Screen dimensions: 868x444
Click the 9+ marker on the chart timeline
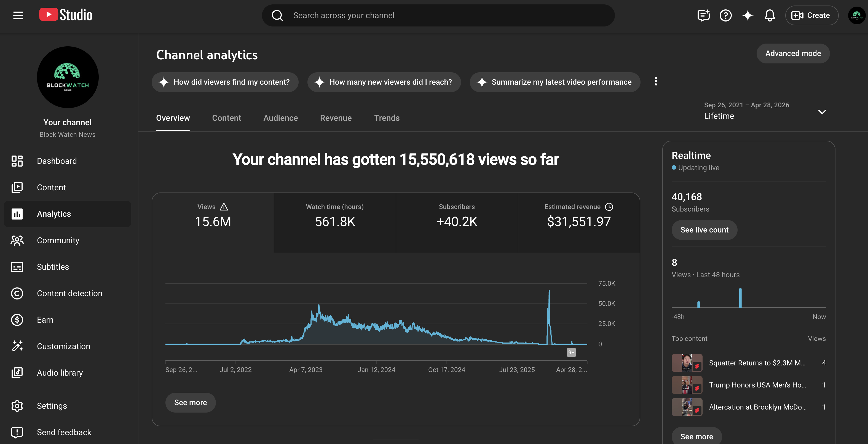tap(571, 352)
